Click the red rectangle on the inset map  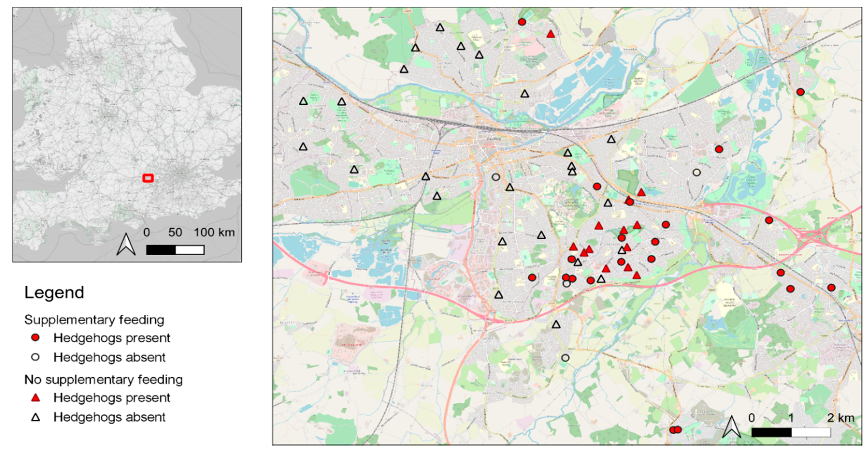click(148, 178)
